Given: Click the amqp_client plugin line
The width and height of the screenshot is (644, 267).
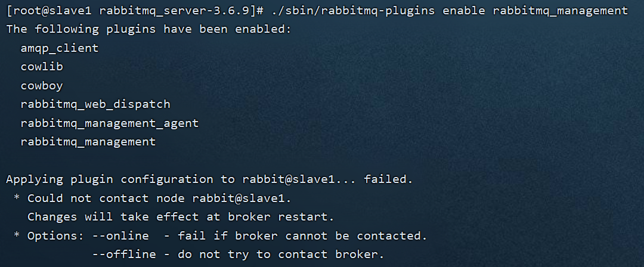Looking at the screenshot, I should (x=60, y=48).
